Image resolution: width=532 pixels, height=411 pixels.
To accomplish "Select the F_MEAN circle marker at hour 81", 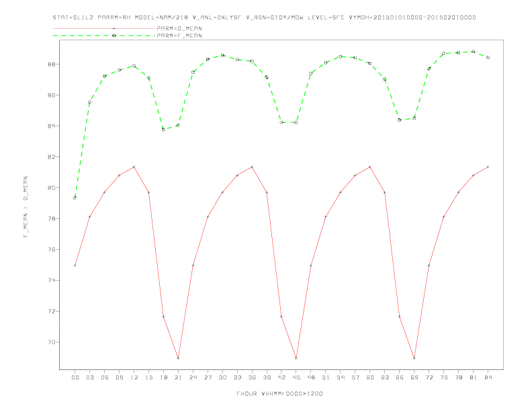I will [x=473, y=52].
